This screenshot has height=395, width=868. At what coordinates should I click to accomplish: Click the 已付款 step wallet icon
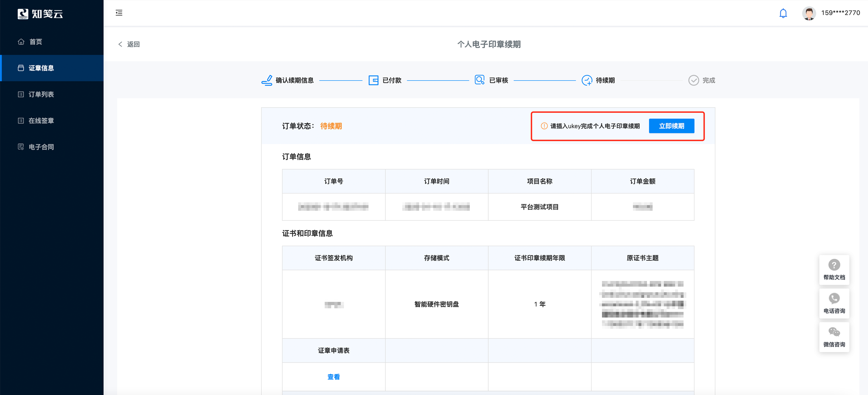click(x=373, y=80)
